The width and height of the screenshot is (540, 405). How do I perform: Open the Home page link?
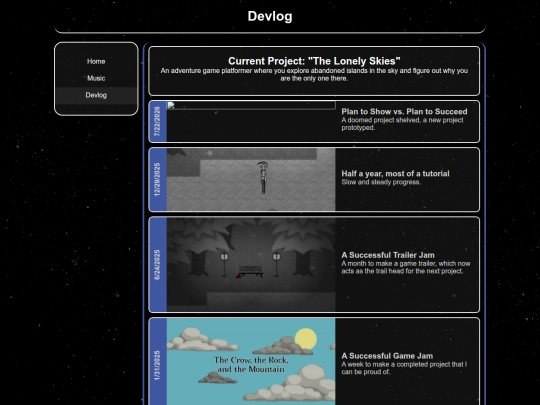pos(96,61)
